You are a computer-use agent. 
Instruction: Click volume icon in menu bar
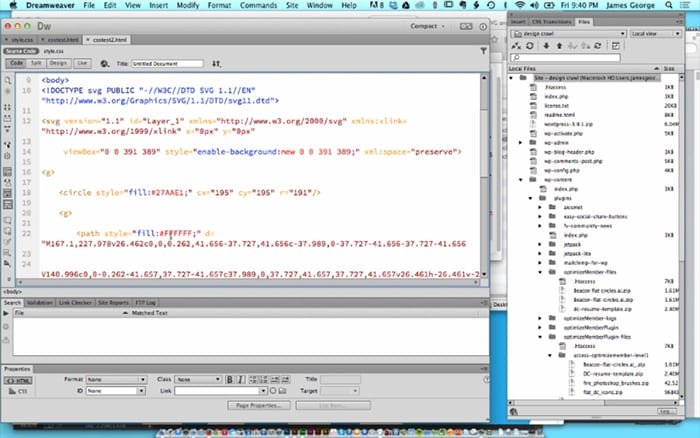point(534,5)
